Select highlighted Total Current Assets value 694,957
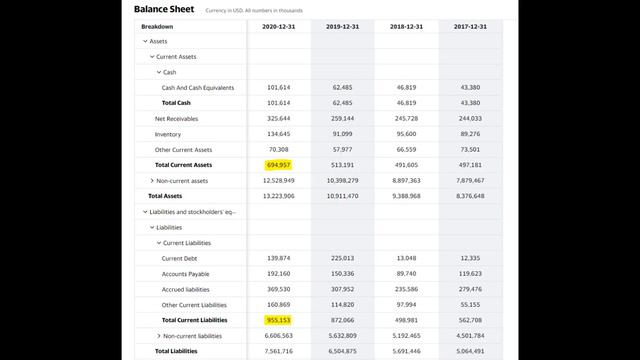 [x=278, y=165]
